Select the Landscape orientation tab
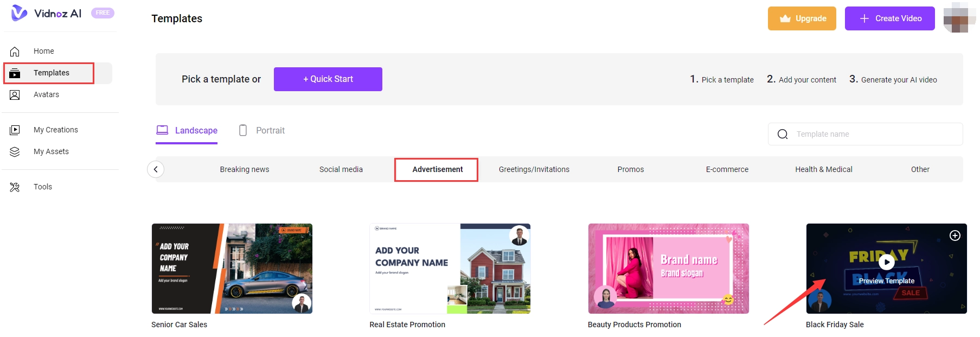 point(187,130)
